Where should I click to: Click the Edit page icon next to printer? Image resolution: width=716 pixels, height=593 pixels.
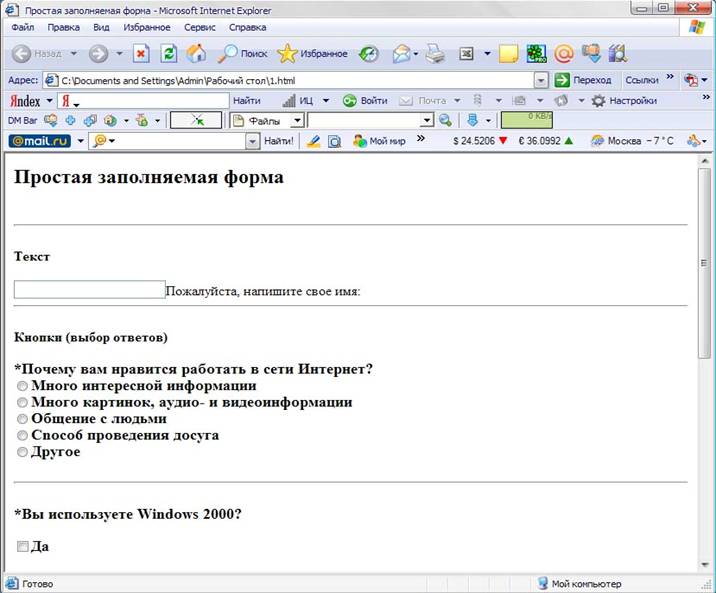coord(466,54)
